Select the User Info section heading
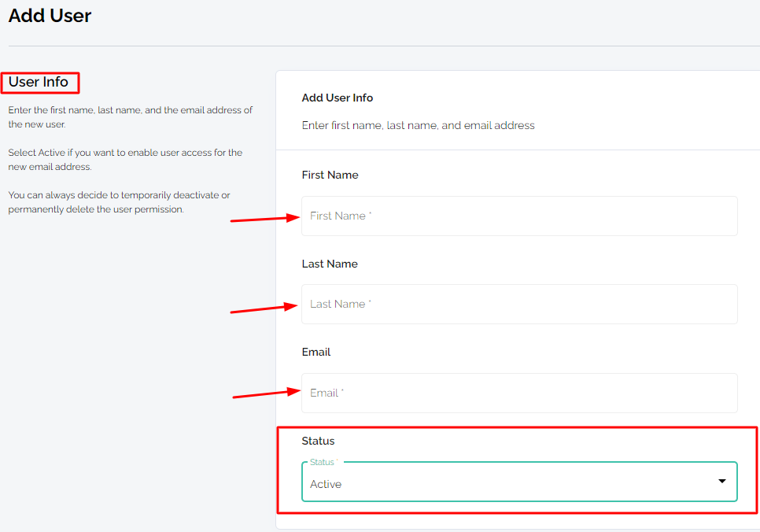The width and height of the screenshot is (760, 532). pos(39,82)
